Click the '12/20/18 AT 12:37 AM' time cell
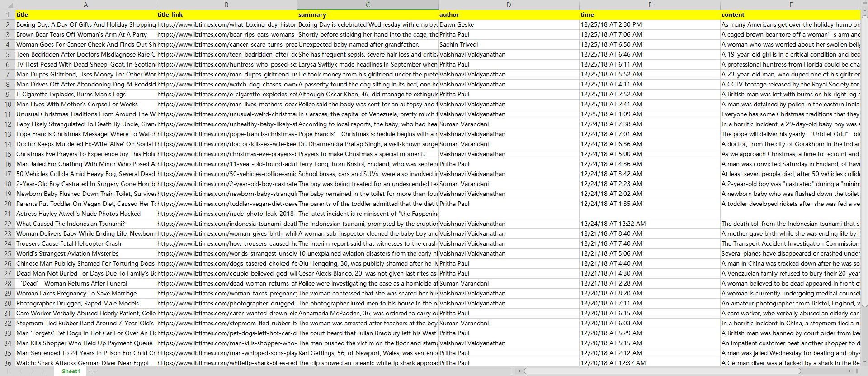The height and width of the screenshot is (376, 868). click(x=650, y=363)
